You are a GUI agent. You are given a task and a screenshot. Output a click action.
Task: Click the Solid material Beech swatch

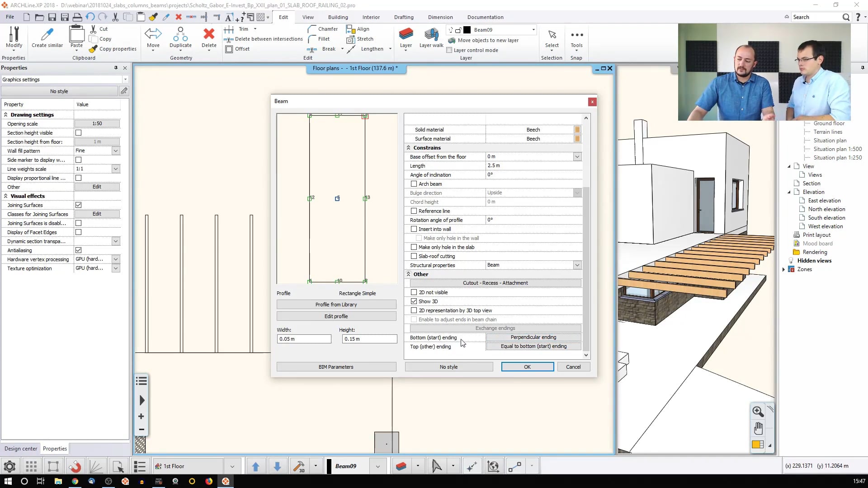coord(577,130)
